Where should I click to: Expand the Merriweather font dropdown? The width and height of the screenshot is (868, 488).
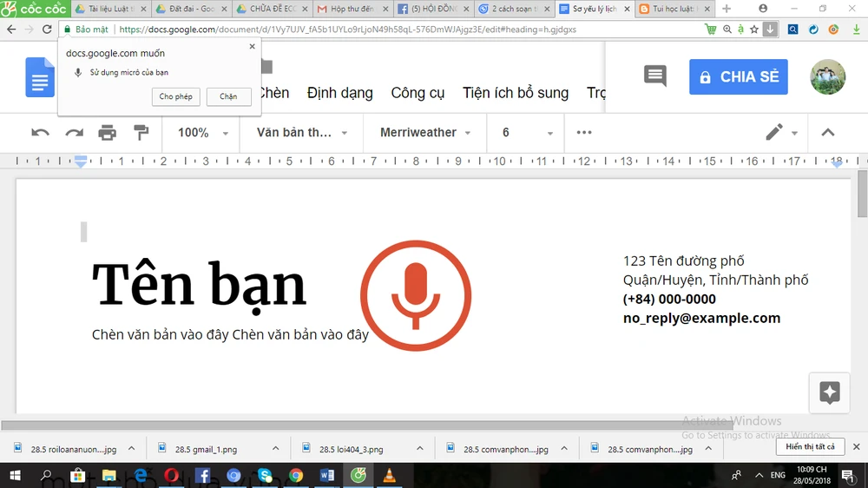425,133
